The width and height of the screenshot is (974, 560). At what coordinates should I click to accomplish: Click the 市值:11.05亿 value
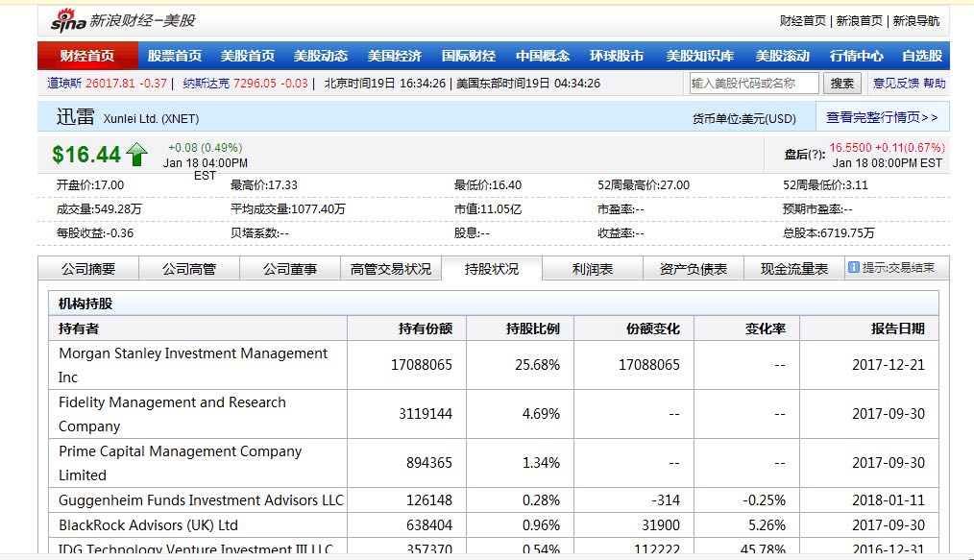488,209
